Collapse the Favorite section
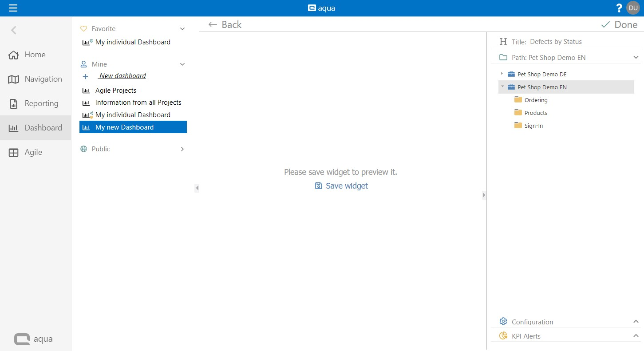Screen dimensions: 644x351 182,29
